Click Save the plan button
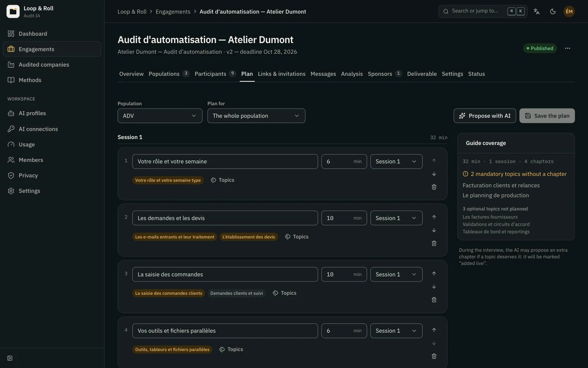Screen dimensions: 588x368 547,116
